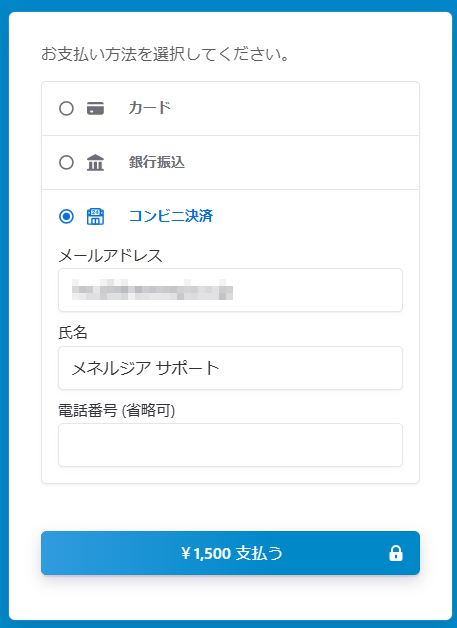Viewport: 457px width, 628px height.
Task: Click the メールアドレス field label
Action: click(111, 256)
